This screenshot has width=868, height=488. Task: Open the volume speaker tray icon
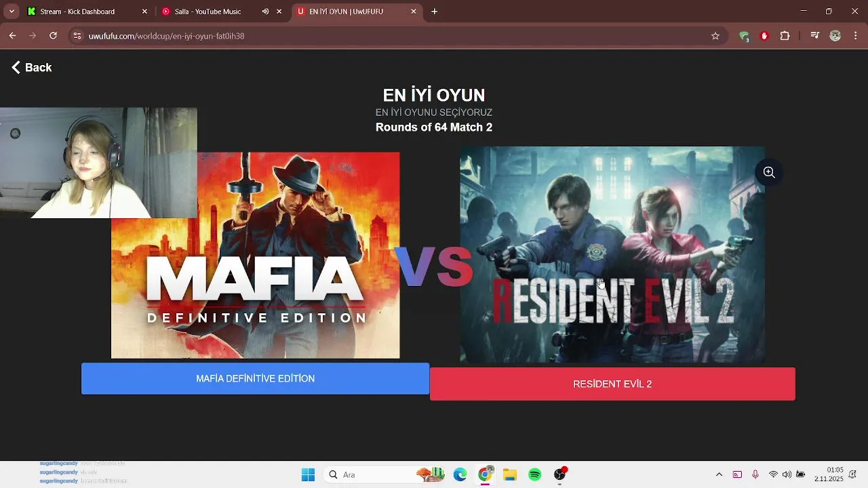click(787, 474)
